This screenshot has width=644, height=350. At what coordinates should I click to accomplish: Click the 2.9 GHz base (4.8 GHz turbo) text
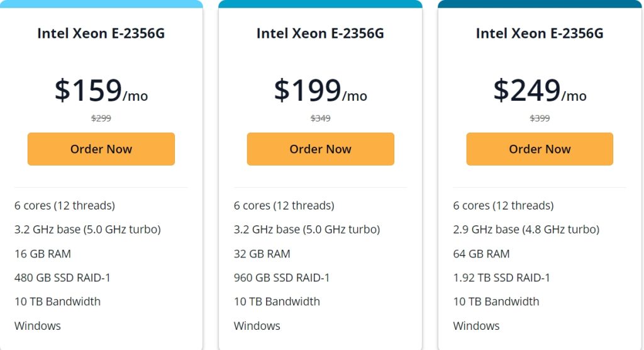tap(526, 230)
